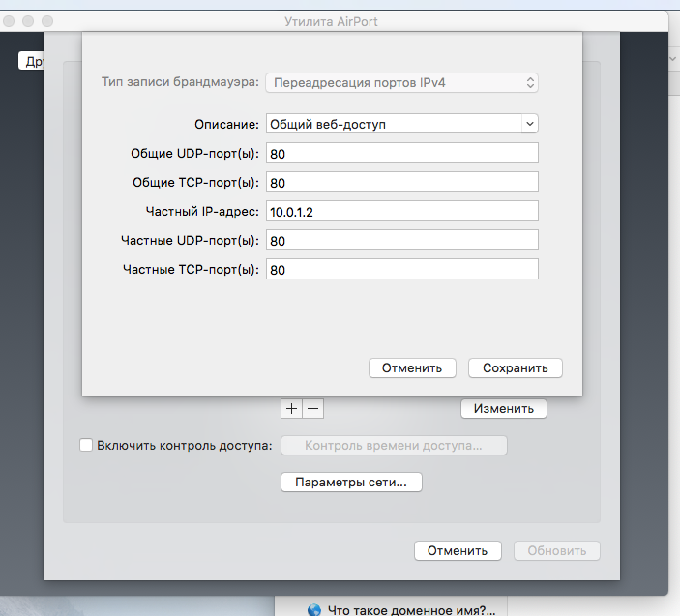Image resolution: width=680 pixels, height=616 pixels.
Task: Click the Описание text field
Action: pyautogui.click(x=394, y=124)
